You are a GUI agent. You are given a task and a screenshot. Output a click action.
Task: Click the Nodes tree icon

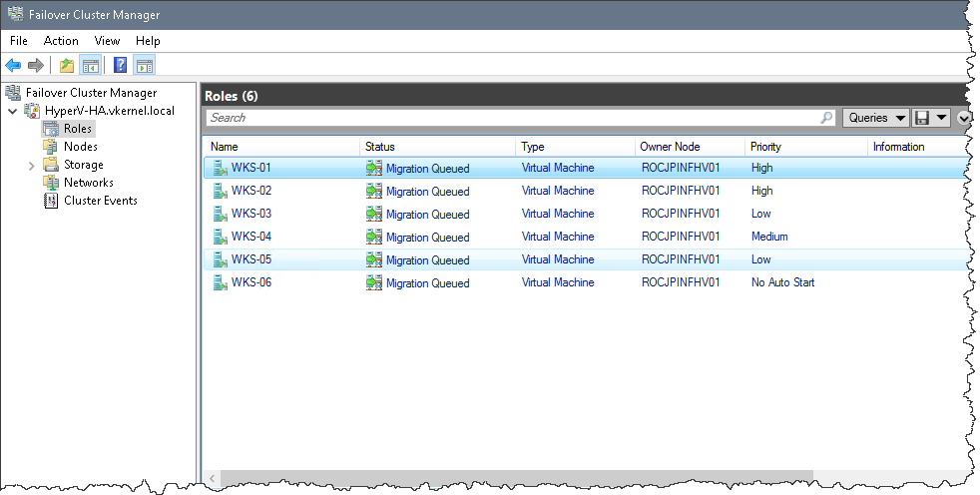pyautogui.click(x=51, y=147)
